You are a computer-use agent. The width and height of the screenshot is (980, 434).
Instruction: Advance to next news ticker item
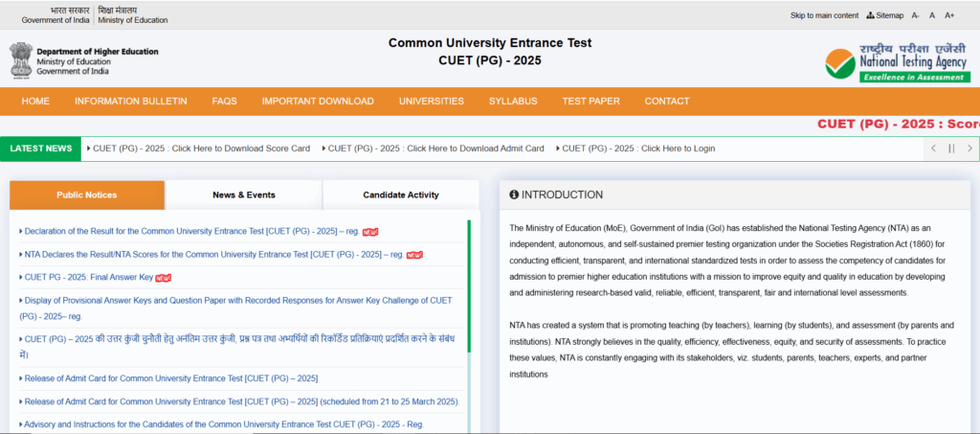(969, 148)
